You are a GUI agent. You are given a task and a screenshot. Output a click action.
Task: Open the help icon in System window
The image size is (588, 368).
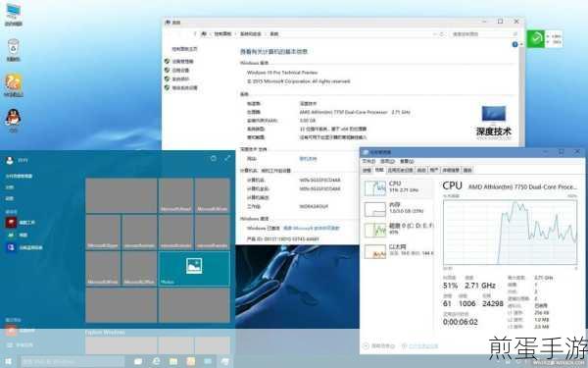tap(514, 45)
